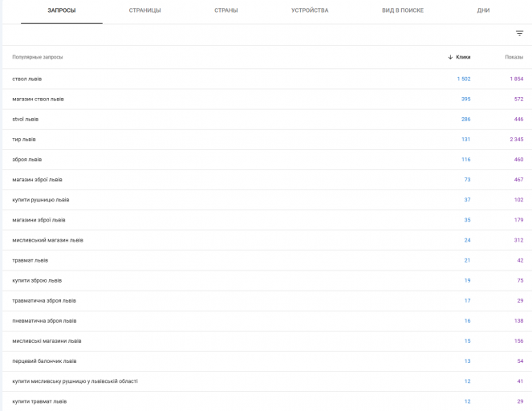Click impressions value 312

(519, 240)
